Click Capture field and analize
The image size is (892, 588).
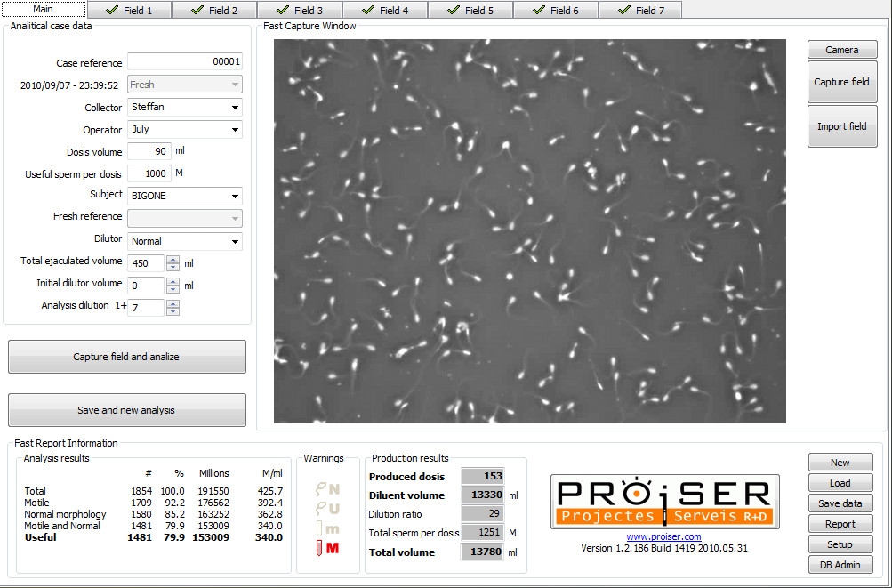[x=127, y=357]
